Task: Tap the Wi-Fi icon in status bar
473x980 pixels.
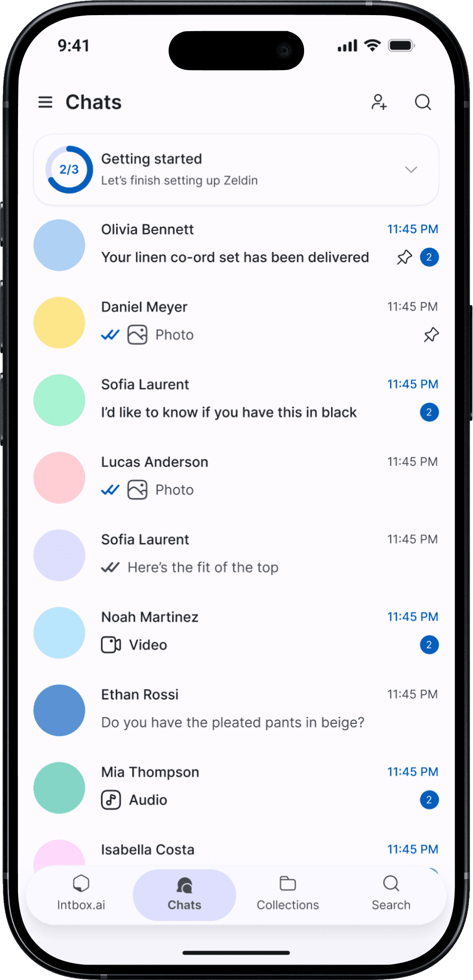Action: point(373,45)
